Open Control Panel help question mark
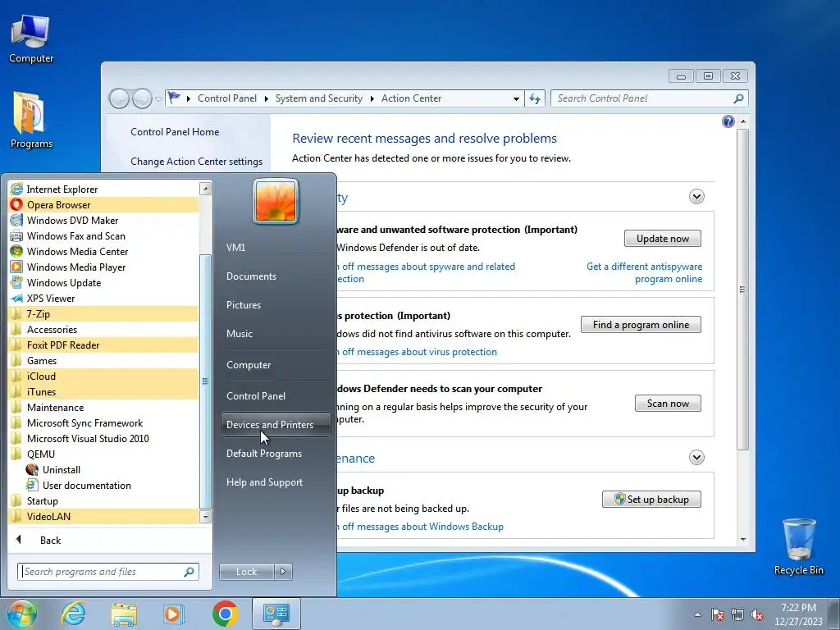The height and width of the screenshot is (630, 840). pyautogui.click(x=728, y=121)
